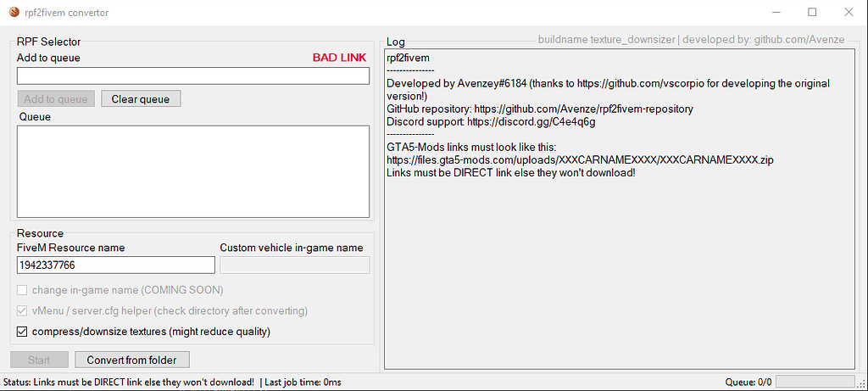The height and width of the screenshot is (391, 868).
Task: Click the FiveM Resource name field
Action: click(115, 265)
